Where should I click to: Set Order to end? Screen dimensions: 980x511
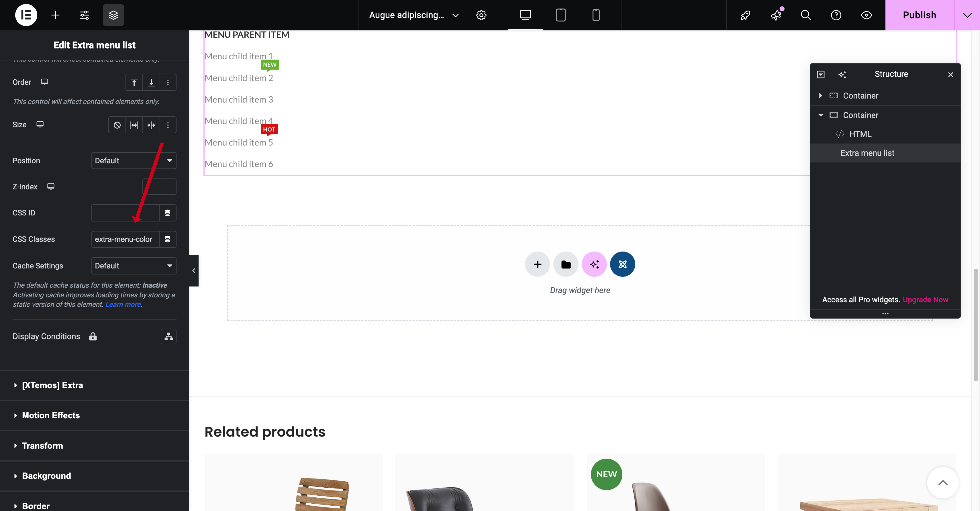151,82
